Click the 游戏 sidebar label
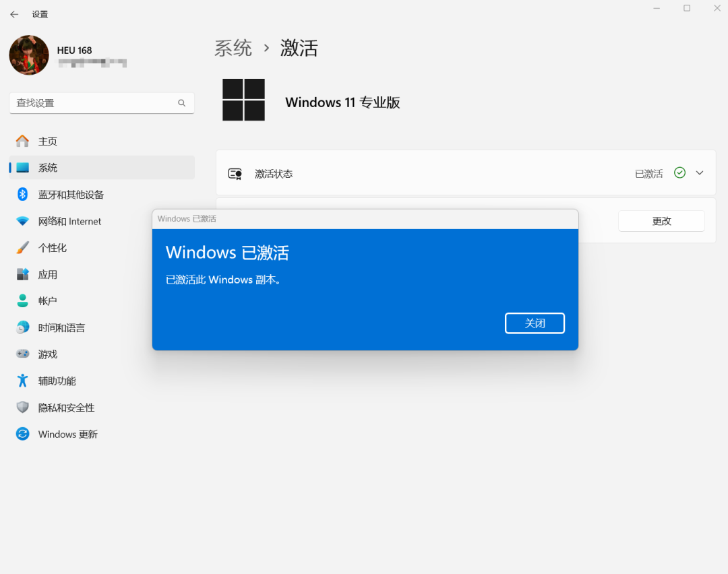Screen dimensions: 728x574 (47, 354)
